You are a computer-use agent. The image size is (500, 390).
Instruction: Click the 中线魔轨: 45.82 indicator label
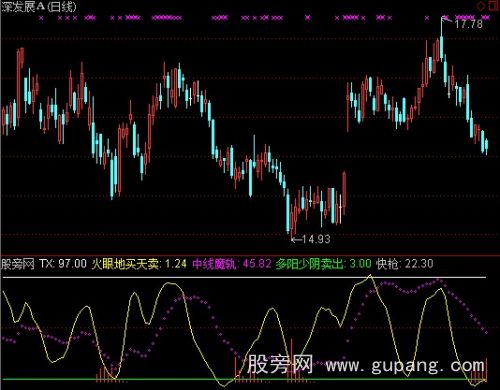tap(232, 264)
